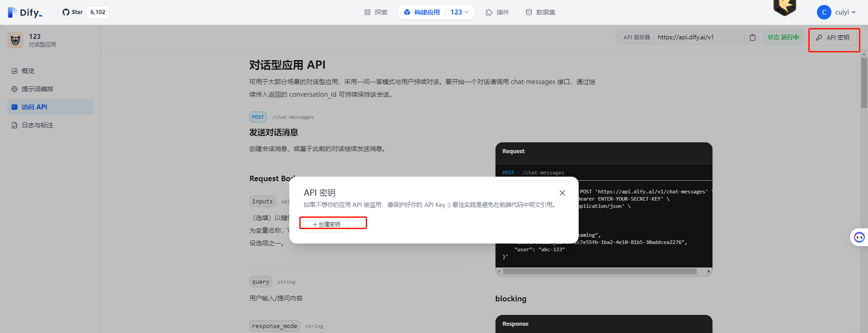The height and width of the screenshot is (333, 868).
Task: Click the Response panel header
Action: 604,324
